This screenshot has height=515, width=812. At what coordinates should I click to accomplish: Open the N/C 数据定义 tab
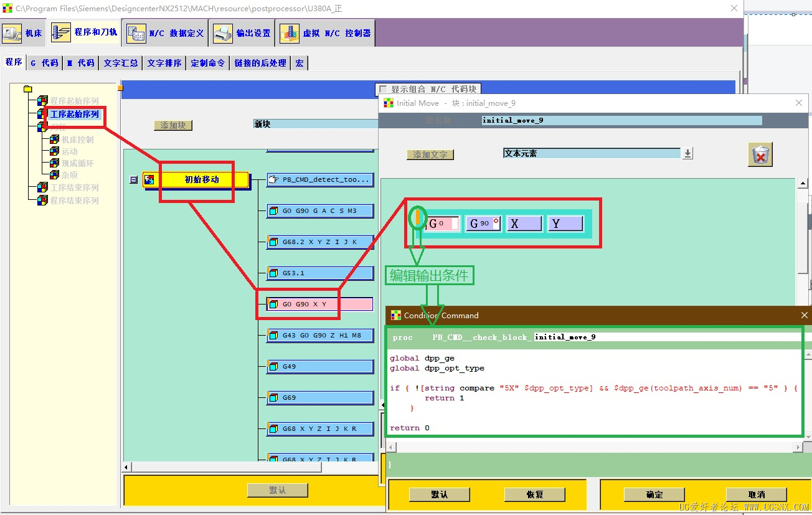[x=166, y=32]
